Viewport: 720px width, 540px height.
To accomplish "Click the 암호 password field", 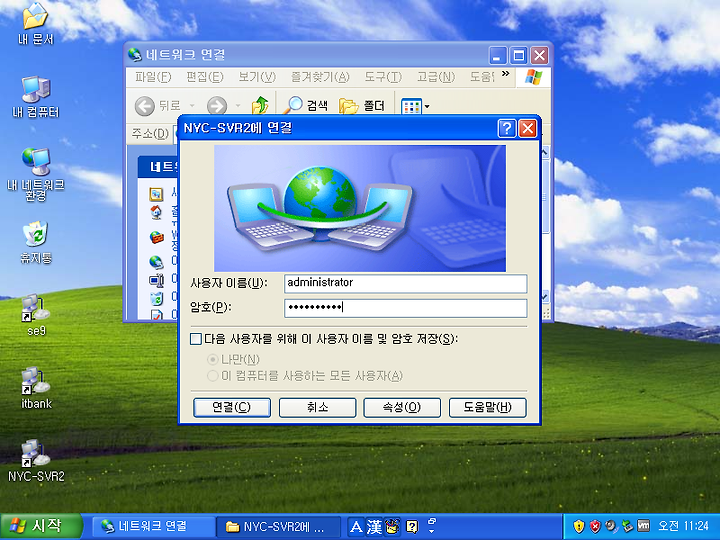I will [x=405, y=308].
